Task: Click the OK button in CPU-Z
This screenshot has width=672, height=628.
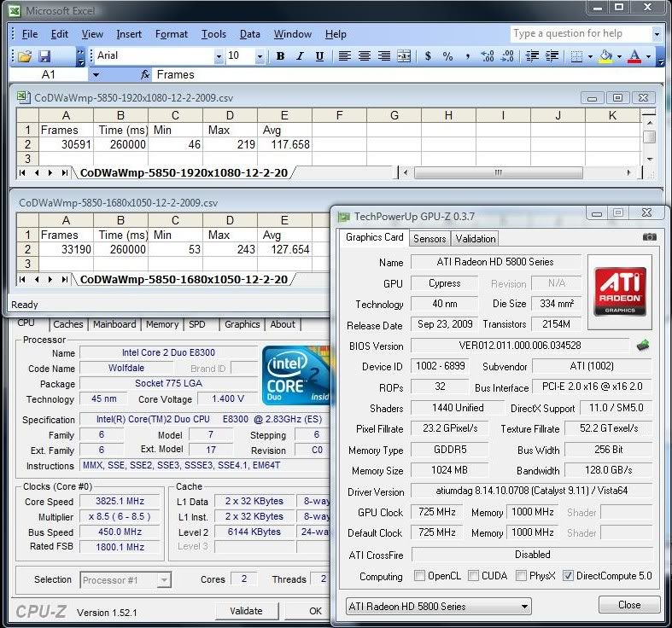Action: [308, 611]
